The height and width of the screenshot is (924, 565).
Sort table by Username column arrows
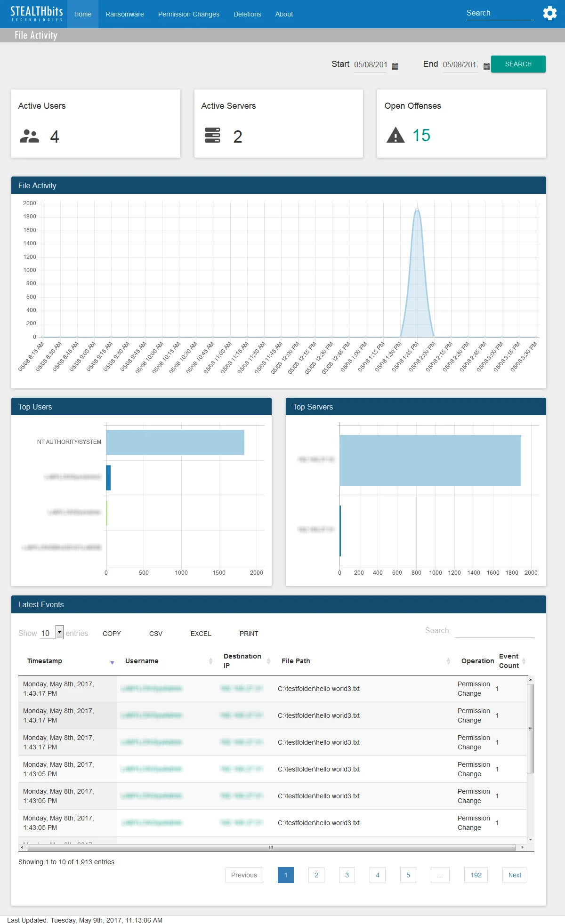(210, 661)
